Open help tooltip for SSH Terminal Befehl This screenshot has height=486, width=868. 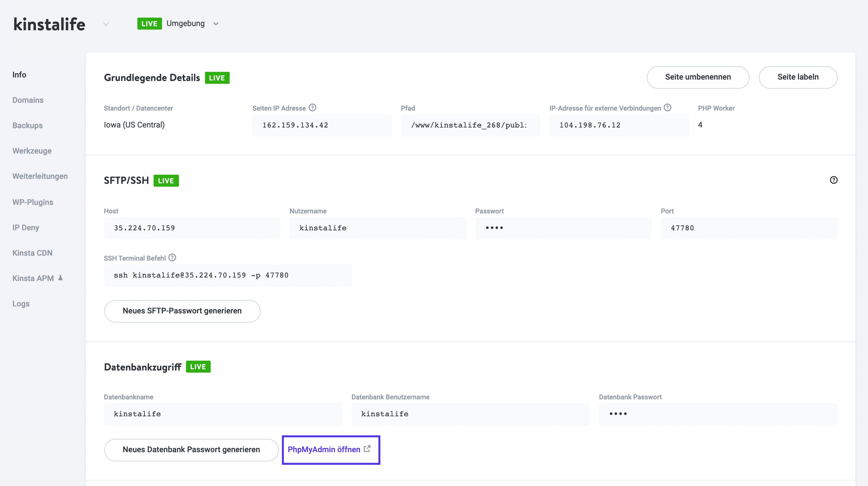172,258
